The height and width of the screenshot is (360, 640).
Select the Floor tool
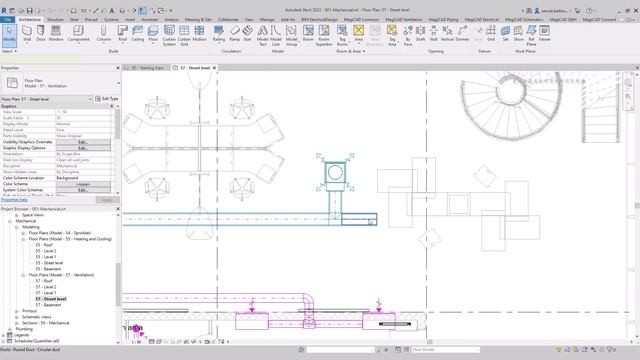pyautogui.click(x=153, y=33)
